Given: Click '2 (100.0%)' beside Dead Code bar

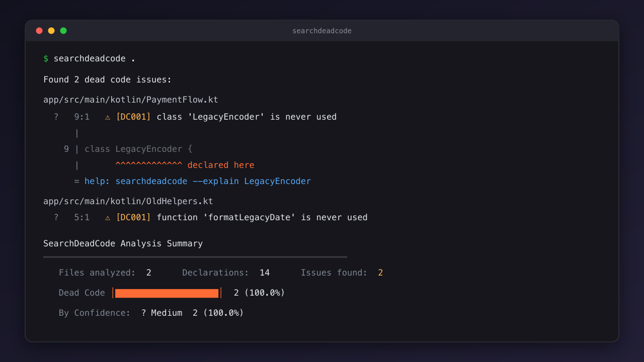Looking at the screenshot, I should [x=260, y=293].
